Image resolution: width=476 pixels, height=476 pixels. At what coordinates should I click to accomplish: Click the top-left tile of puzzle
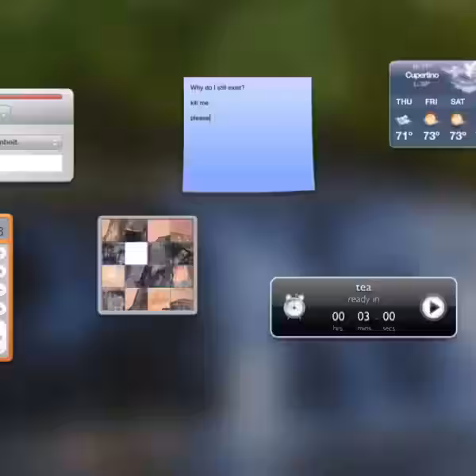click(x=113, y=232)
